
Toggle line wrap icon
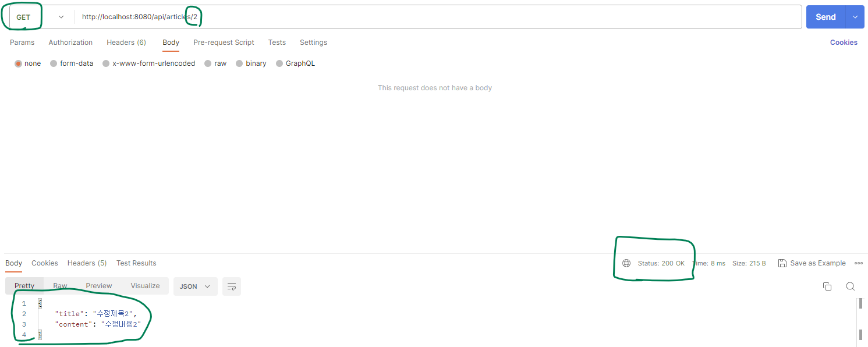[232, 286]
